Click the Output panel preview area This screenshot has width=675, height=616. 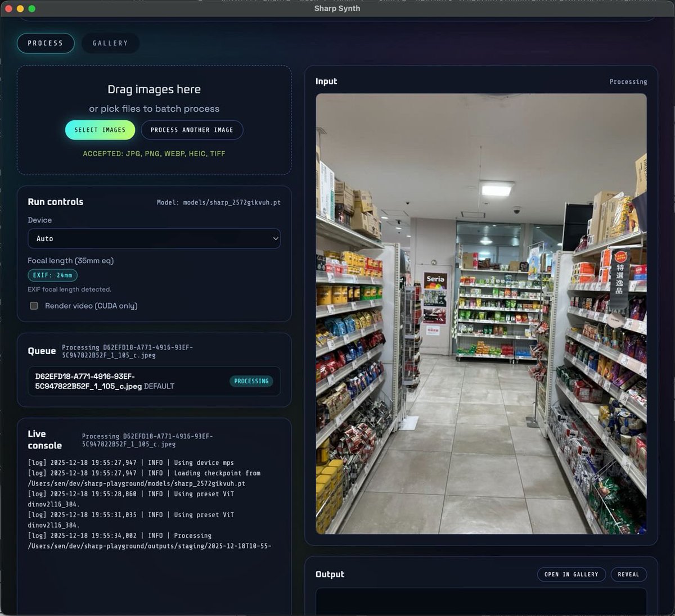(x=481, y=602)
